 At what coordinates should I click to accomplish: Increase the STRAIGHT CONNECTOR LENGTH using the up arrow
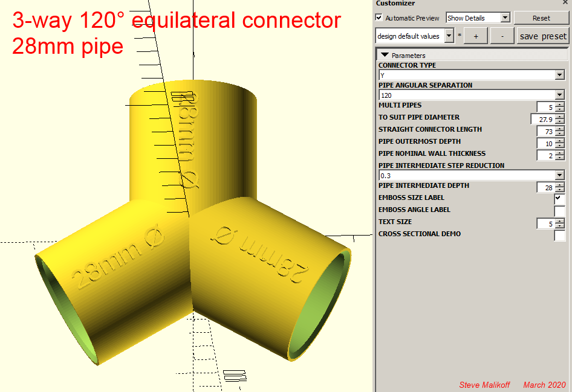pos(560,129)
